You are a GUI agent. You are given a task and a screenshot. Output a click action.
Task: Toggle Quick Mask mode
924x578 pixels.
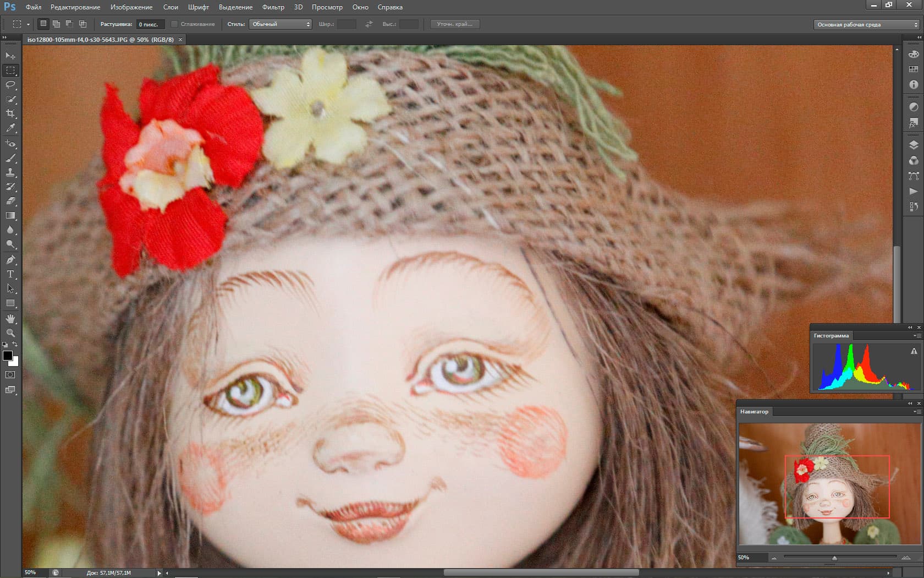point(10,375)
